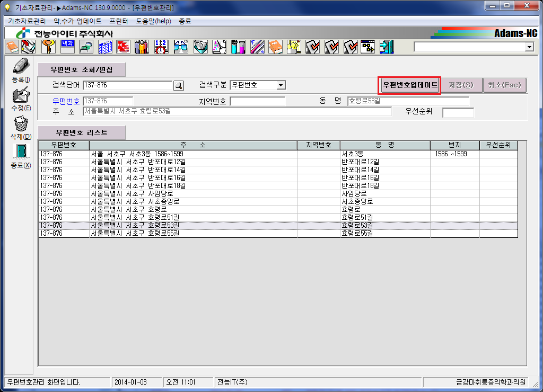This screenshot has height=392, width=543.
Task: Click the blue 내과 department sign icon
Action: (x=67, y=47)
